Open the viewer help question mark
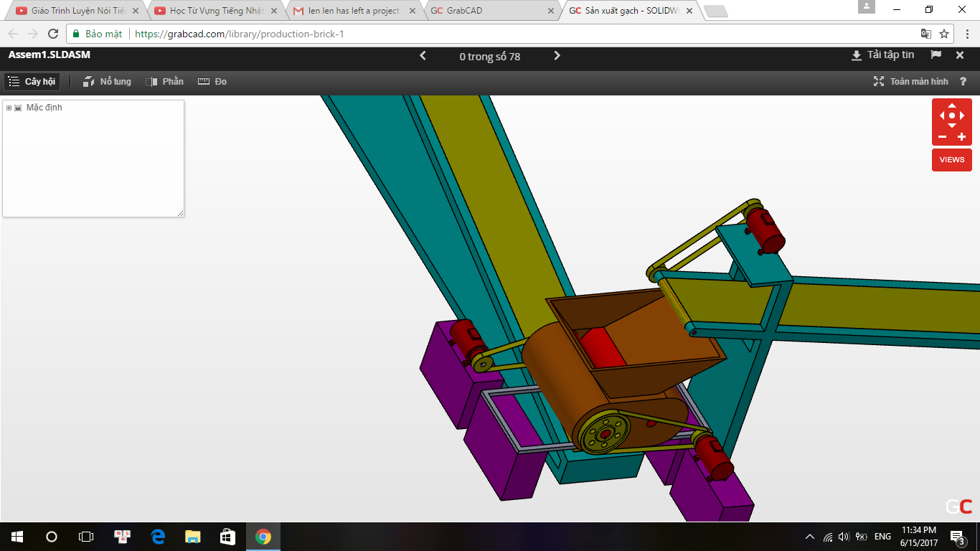The height and width of the screenshot is (551, 980). click(963, 82)
